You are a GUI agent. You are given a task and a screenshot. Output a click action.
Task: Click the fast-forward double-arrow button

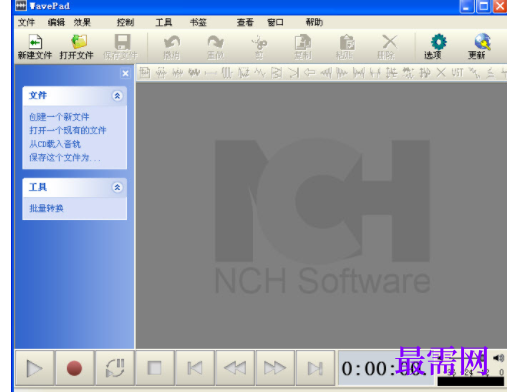point(275,368)
